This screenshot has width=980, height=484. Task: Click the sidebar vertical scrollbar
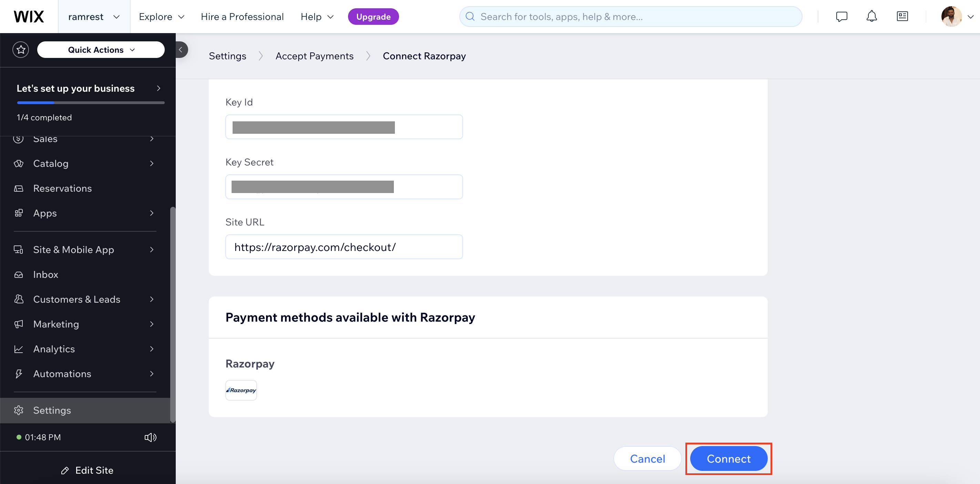173,315
